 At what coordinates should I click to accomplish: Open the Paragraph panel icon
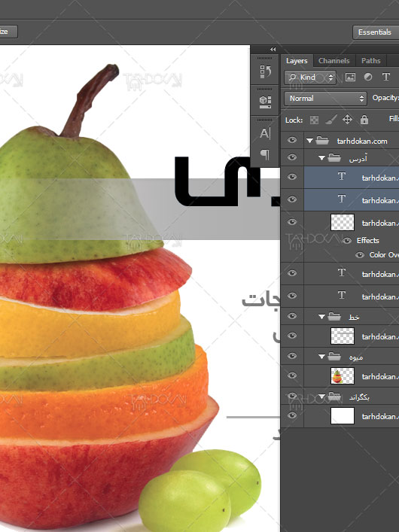[265, 155]
